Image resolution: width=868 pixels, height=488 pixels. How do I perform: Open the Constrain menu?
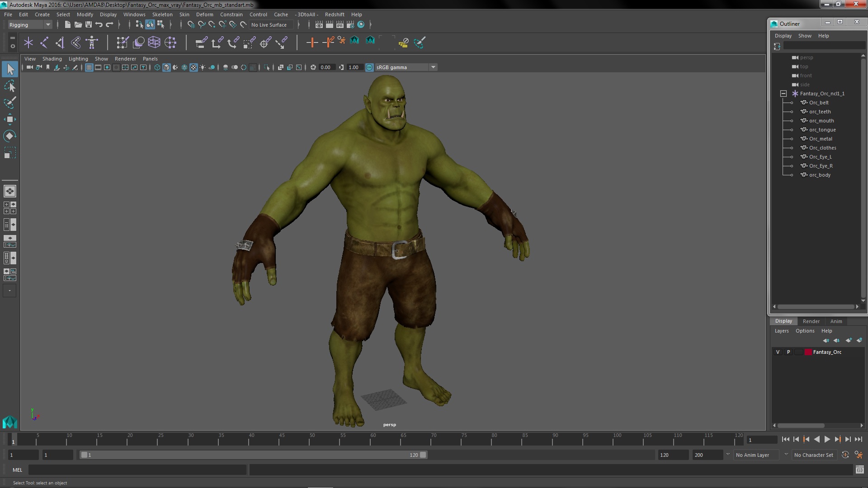[x=231, y=14]
